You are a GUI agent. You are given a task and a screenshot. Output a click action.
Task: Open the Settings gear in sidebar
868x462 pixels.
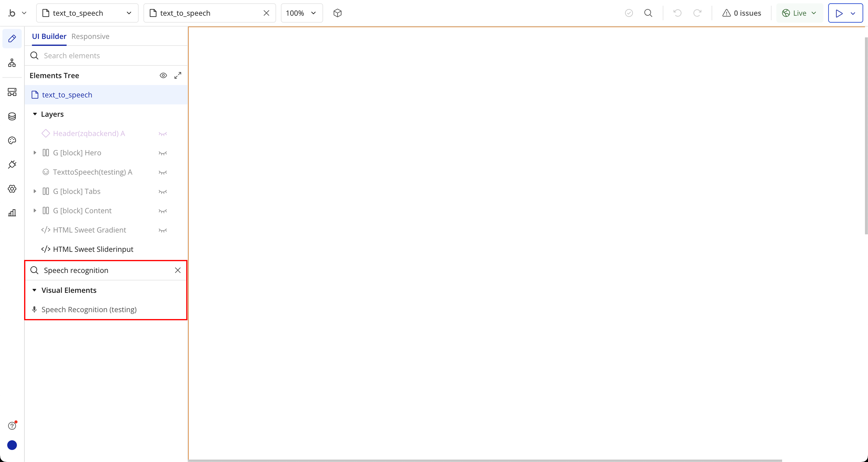pos(12,189)
